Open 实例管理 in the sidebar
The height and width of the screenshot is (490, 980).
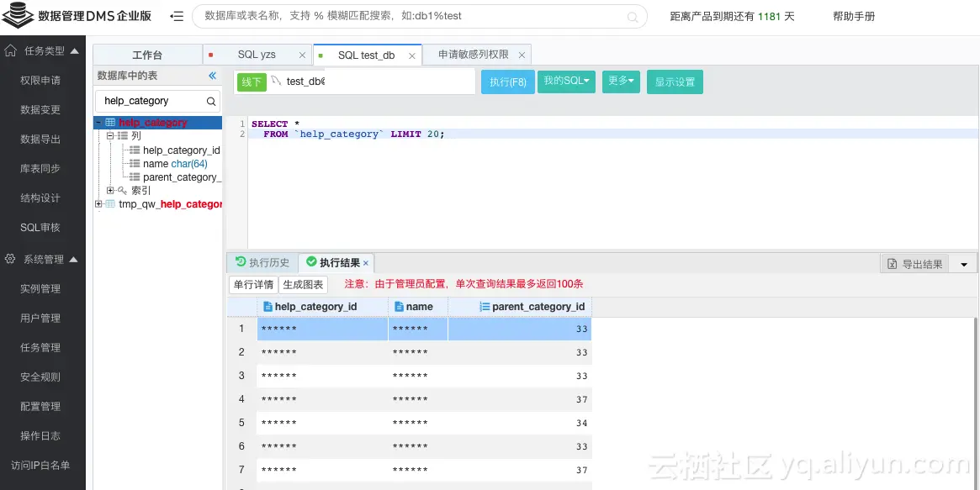[x=40, y=289]
